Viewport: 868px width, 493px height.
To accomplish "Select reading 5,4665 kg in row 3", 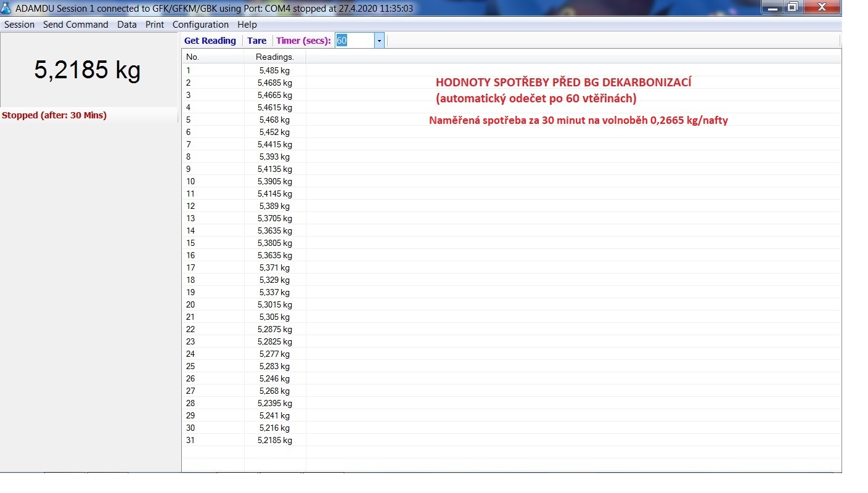I will pos(275,95).
